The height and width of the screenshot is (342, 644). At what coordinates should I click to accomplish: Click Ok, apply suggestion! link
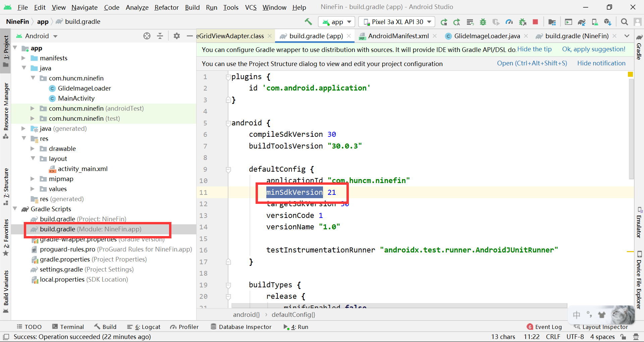tap(594, 49)
